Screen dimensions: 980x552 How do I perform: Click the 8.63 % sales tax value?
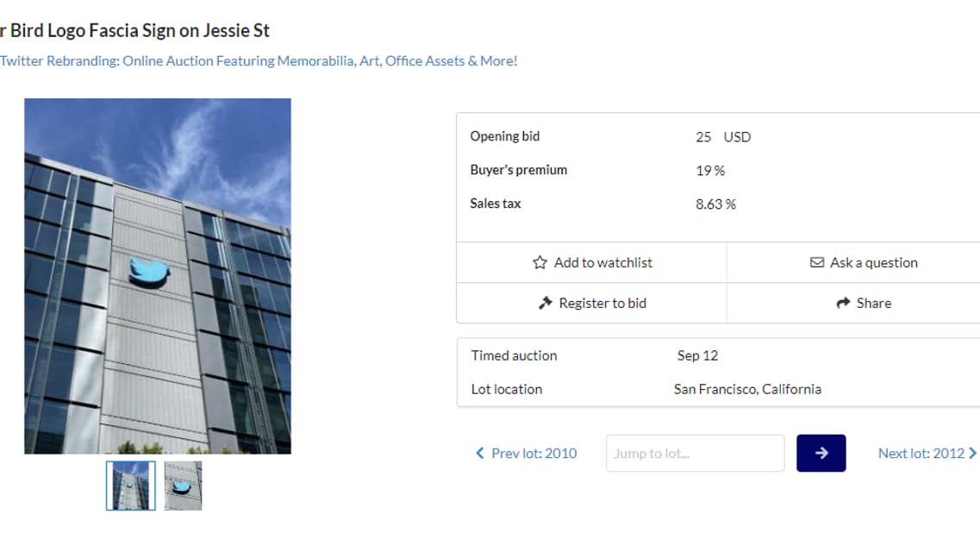(715, 204)
